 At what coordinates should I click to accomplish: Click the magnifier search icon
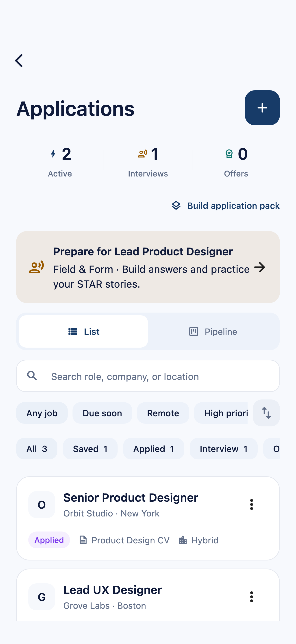(32, 376)
